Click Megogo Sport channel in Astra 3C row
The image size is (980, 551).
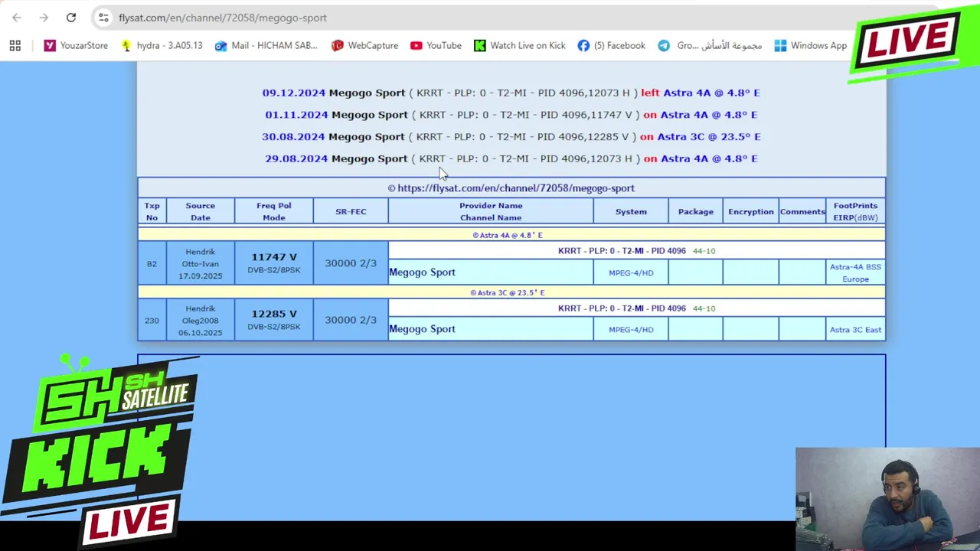tap(422, 329)
